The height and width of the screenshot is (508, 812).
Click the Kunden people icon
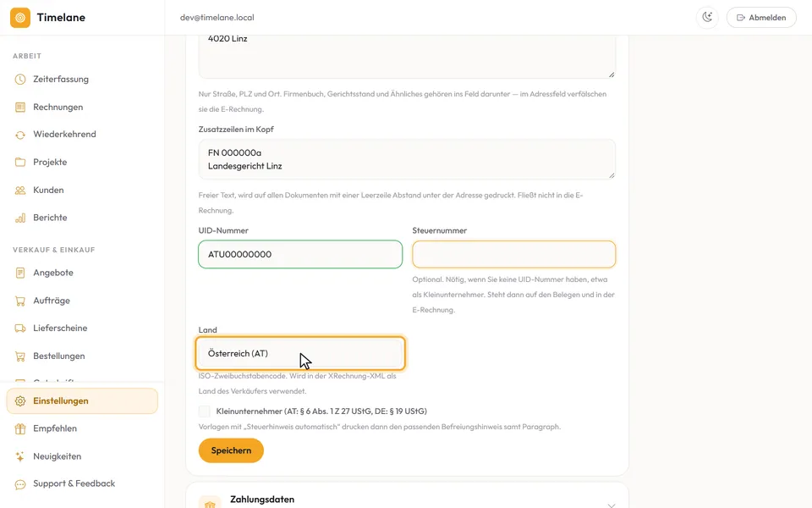point(20,190)
